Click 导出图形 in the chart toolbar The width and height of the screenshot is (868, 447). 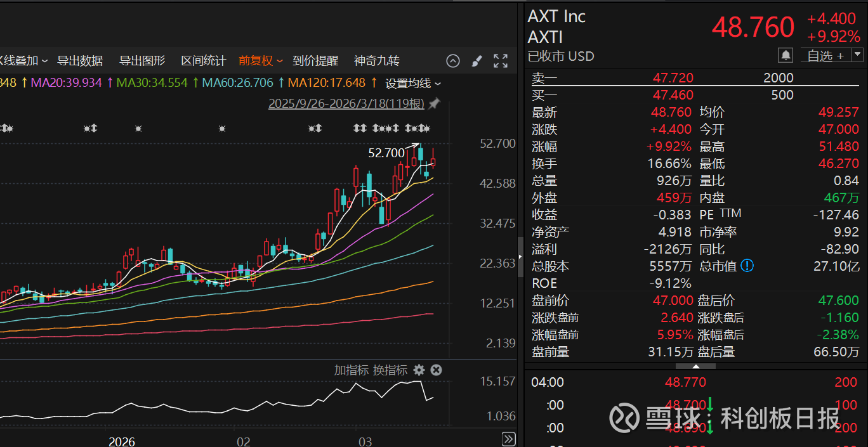click(142, 61)
